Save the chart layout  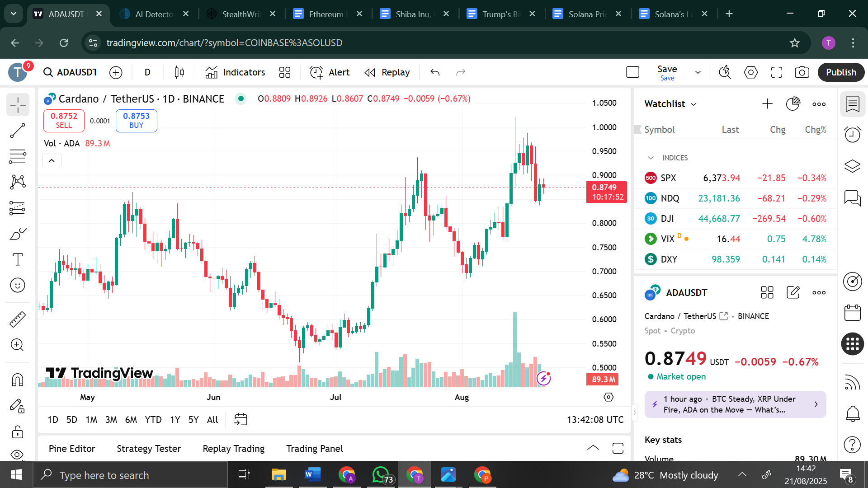[667, 72]
